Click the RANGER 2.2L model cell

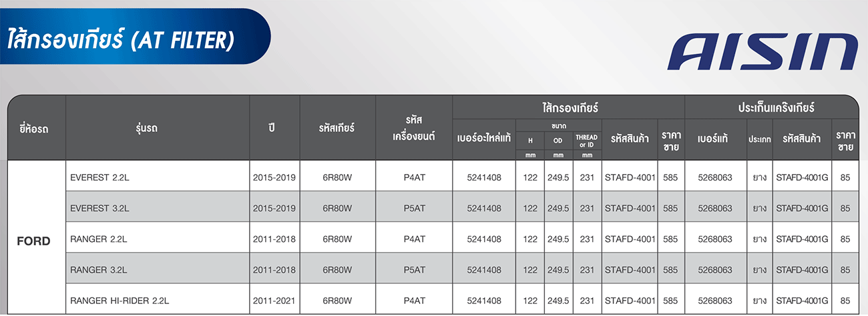(158, 239)
